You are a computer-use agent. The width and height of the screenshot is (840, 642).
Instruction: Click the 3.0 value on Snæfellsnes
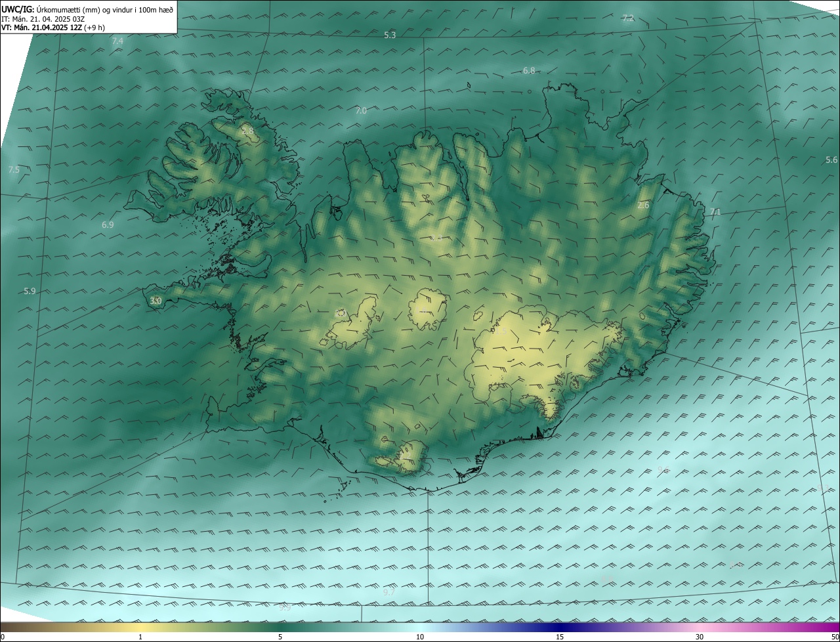(x=156, y=301)
